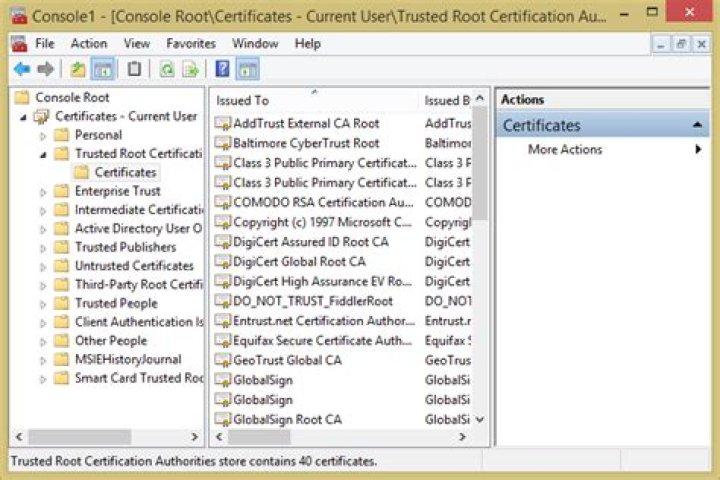Screen dimensions: 720x480
Task: Sort by the Issued By column header
Action: pyautogui.click(x=445, y=100)
